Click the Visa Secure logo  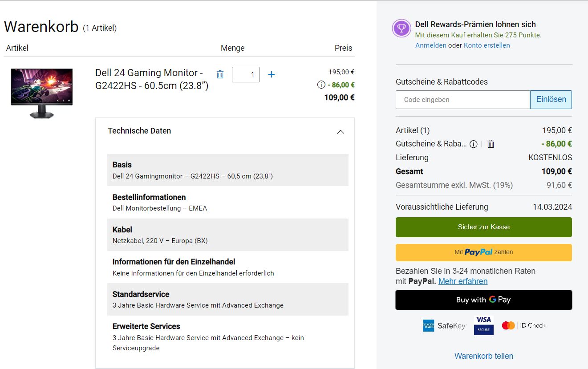point(483,325)
